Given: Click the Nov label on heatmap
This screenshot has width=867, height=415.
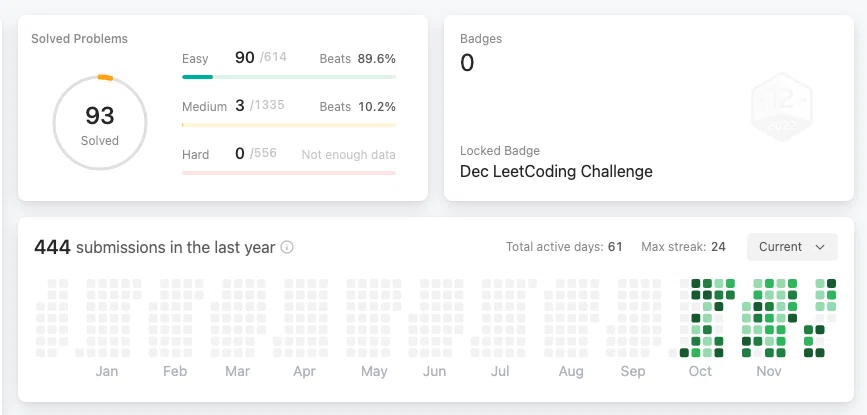Looking at the screenshot, I should (x=769, y=371).
